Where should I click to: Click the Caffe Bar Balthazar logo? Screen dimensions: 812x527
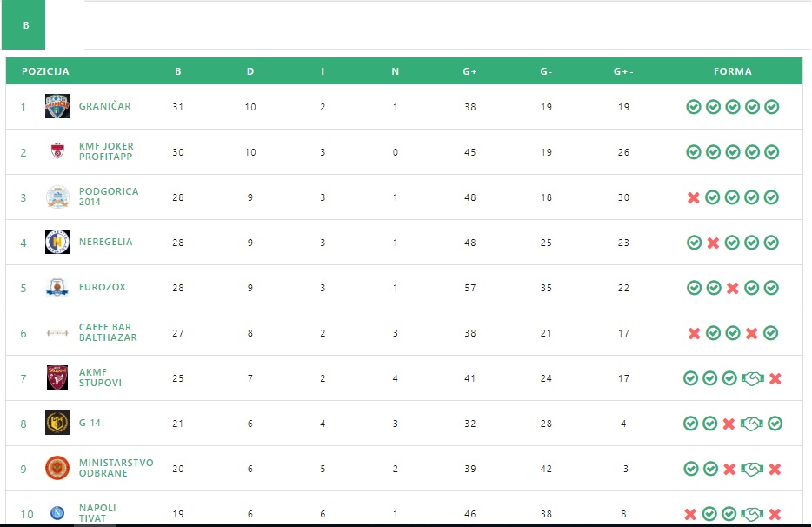(x=57, y=332)
